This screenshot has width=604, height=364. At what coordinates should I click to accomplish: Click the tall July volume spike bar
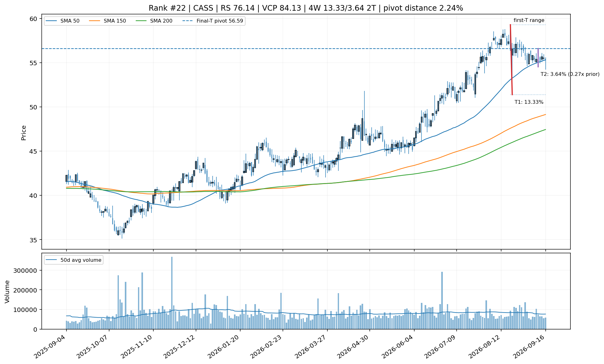[x=442, y=300]
